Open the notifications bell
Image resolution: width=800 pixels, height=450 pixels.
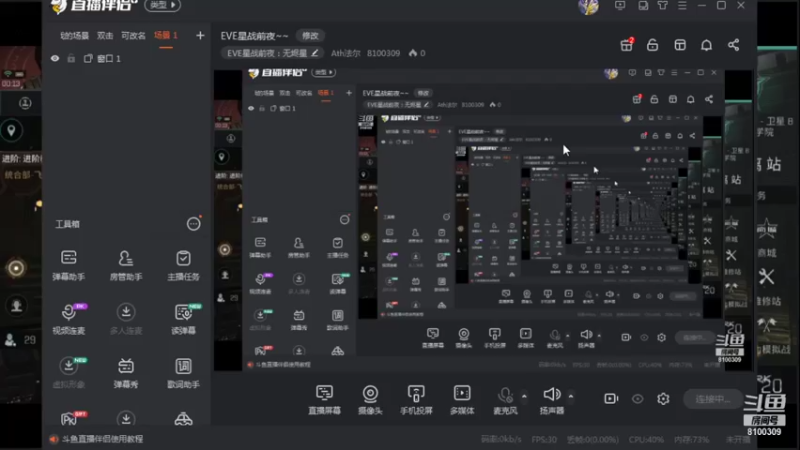706,45
